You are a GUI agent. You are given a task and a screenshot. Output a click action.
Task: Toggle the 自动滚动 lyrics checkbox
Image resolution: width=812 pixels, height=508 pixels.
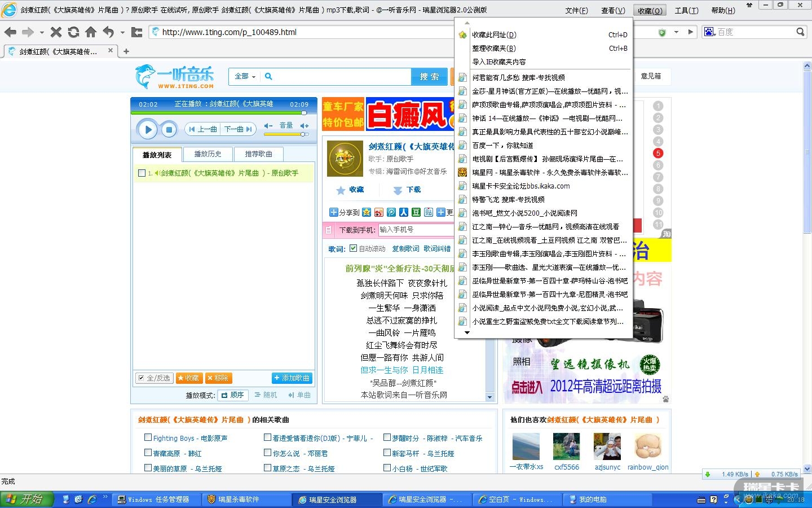click(x=354, y=248)
